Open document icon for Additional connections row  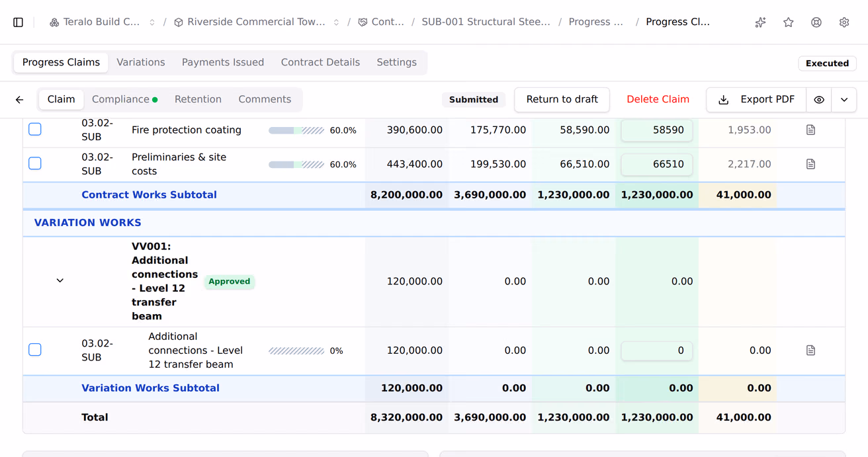click(x=811, y=351)
